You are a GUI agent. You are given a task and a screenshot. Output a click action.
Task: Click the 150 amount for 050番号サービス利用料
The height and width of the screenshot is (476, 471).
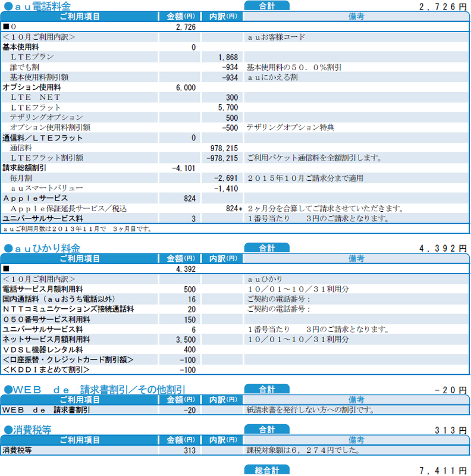190,320
